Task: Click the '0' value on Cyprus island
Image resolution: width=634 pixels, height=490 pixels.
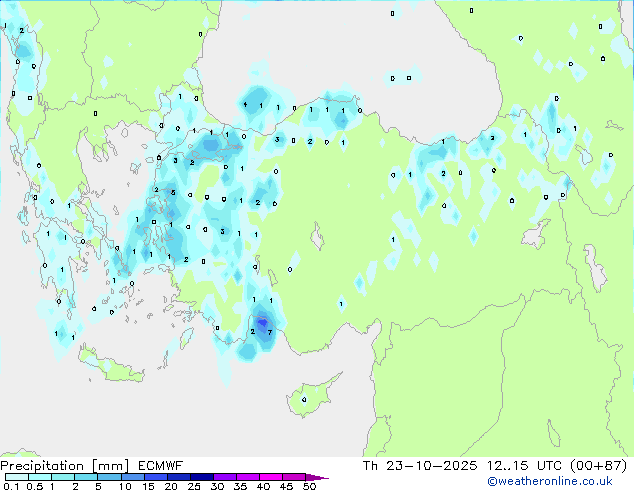Action: pos(304,400)
